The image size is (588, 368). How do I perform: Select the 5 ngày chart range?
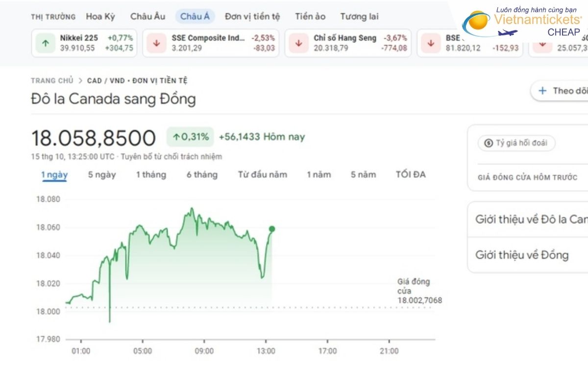click(x=102, y=175)
